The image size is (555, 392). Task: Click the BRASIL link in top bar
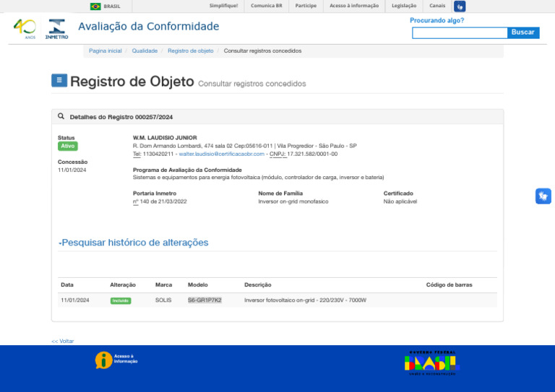coord(112,6)
